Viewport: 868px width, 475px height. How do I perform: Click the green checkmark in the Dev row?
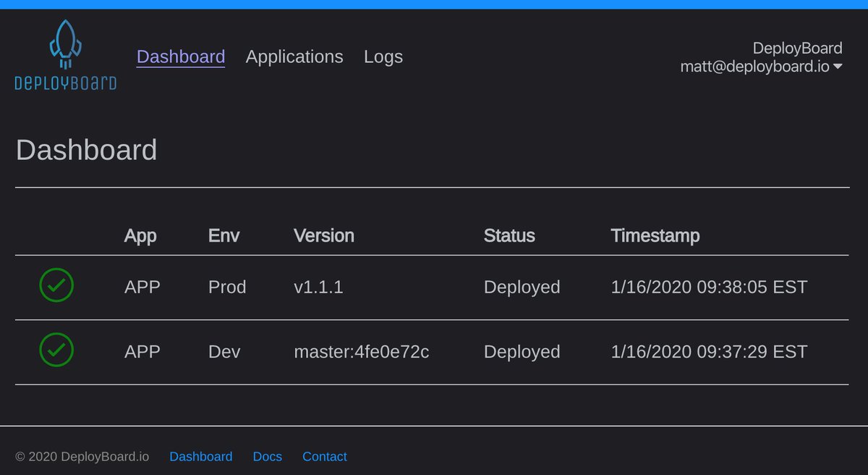coord(56,350)
